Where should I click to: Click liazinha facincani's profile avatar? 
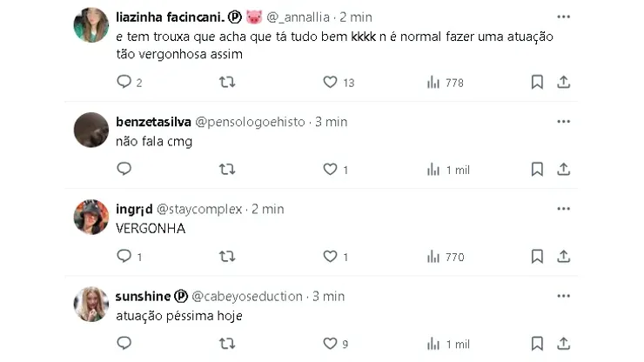pyautogui.click(x=91, y=25)
